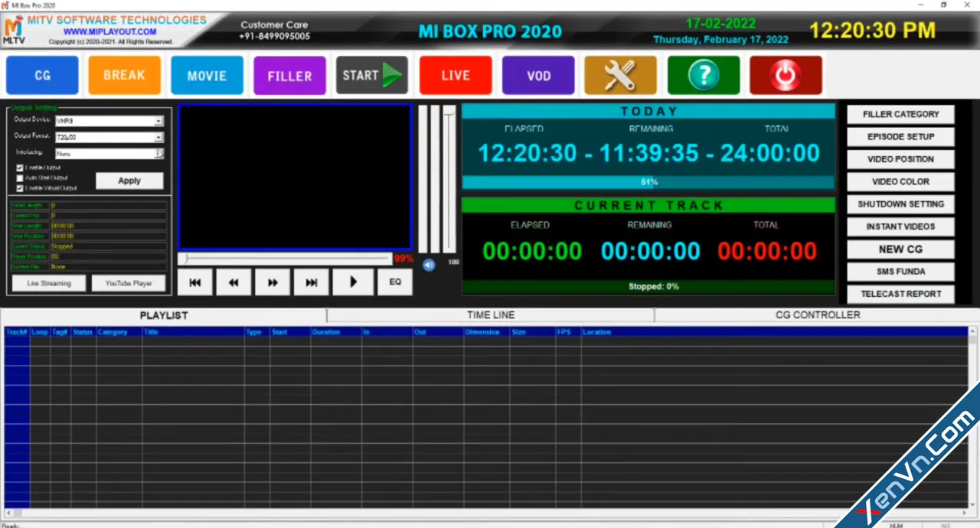The height and width of the screenshot is (528, 980).
Task: Click the 12:20:30 PM clock display
Action: (872, 31)
